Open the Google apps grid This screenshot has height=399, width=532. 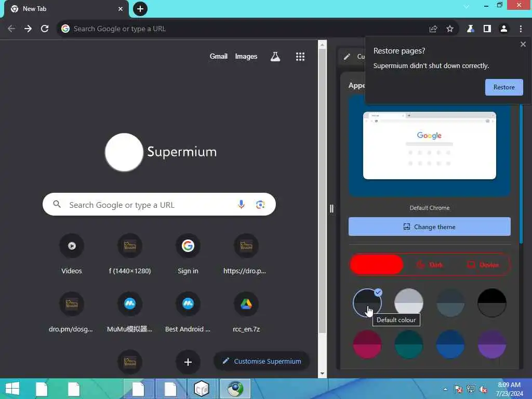click(300, 57)
